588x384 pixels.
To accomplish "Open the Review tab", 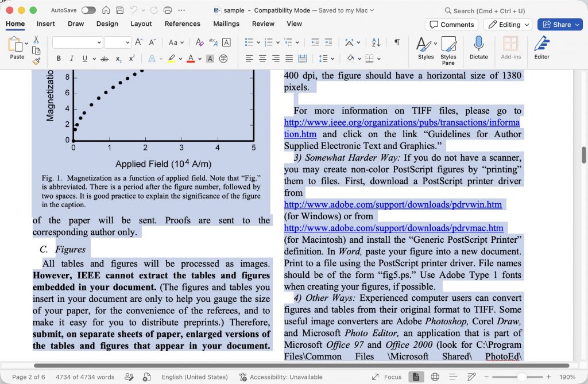I will coord(263,24).
